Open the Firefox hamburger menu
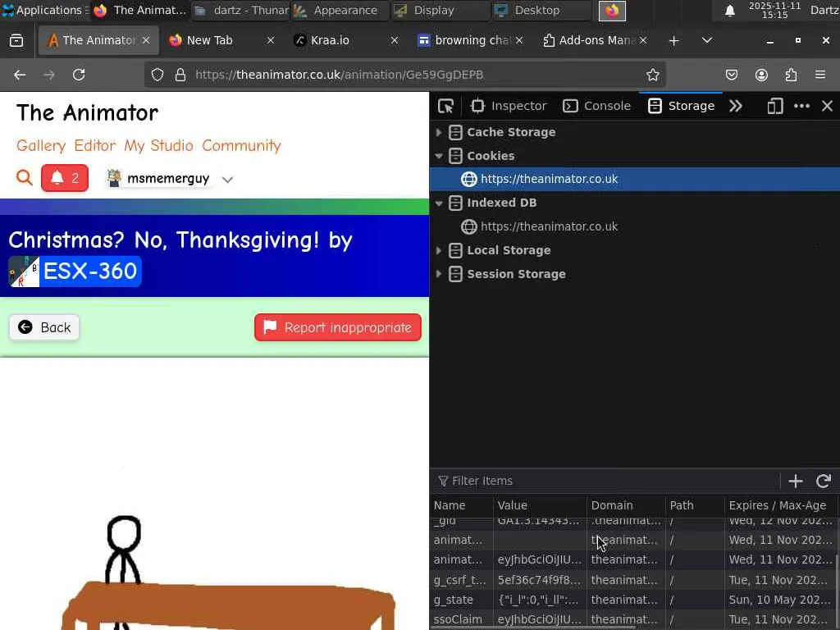 tap(820, 75)
